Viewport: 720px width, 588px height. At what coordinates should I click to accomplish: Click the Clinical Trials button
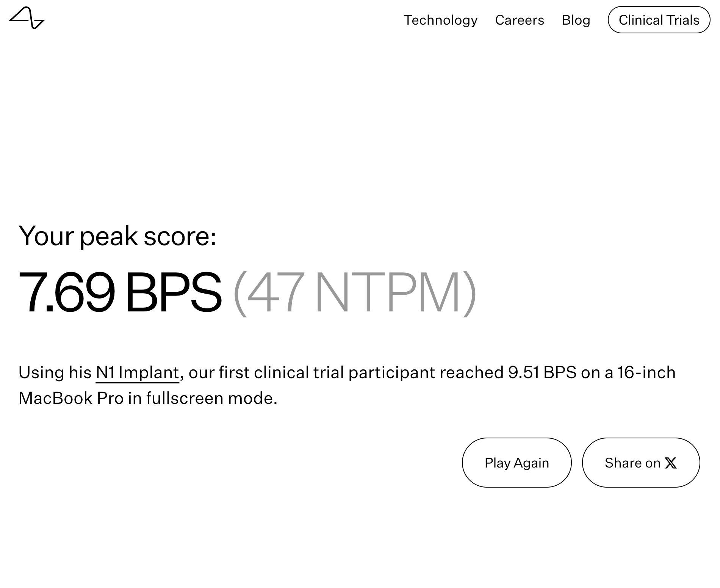[x=659, y=20]
